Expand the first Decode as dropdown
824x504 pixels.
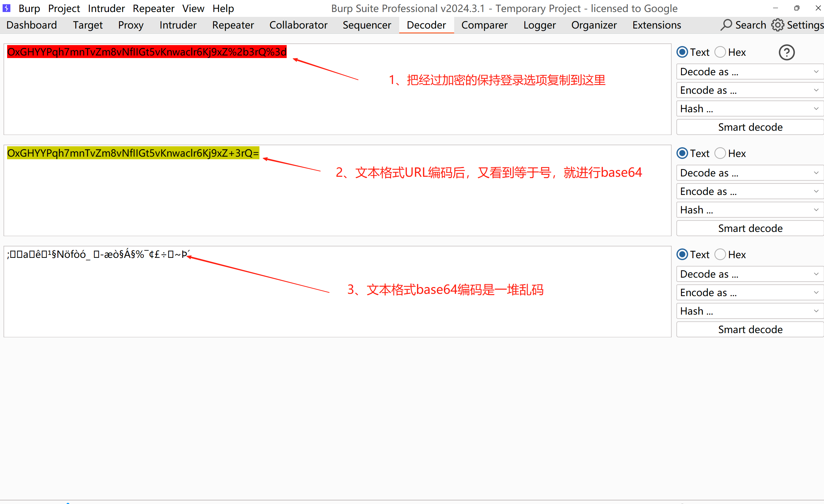tap(749, 72)
